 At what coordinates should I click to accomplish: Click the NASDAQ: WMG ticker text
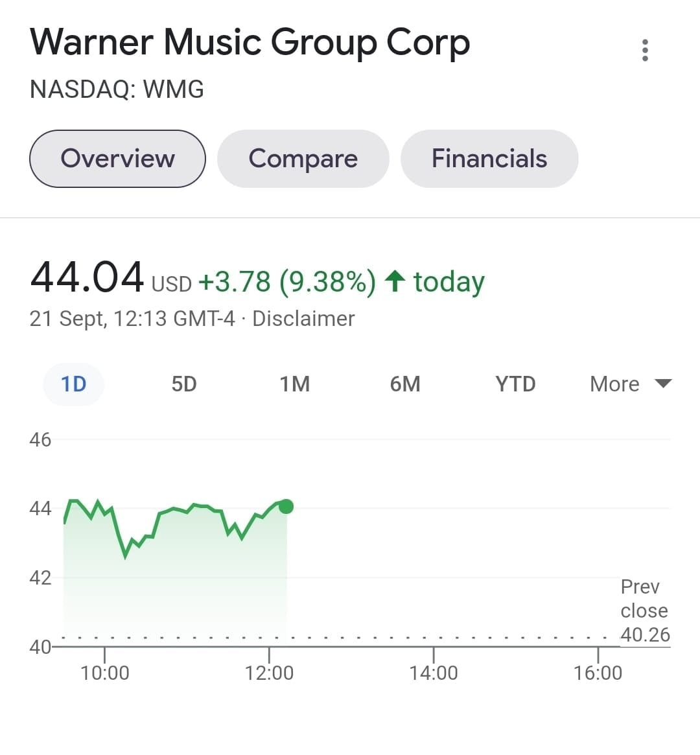coord(117,89)
